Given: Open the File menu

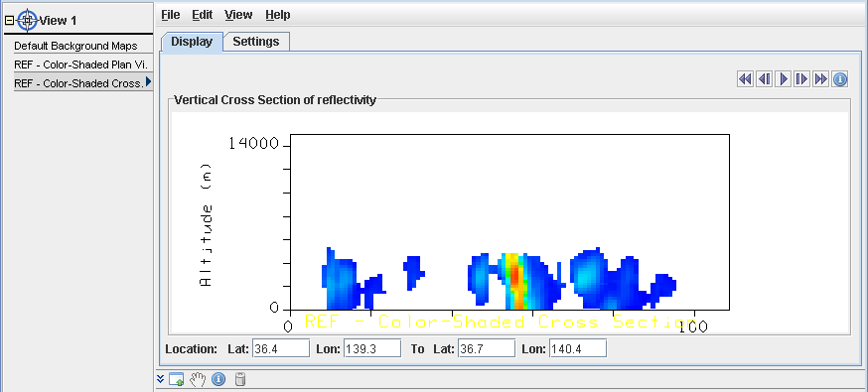Looking at the screenshot, I should click(x=171, y=15).
